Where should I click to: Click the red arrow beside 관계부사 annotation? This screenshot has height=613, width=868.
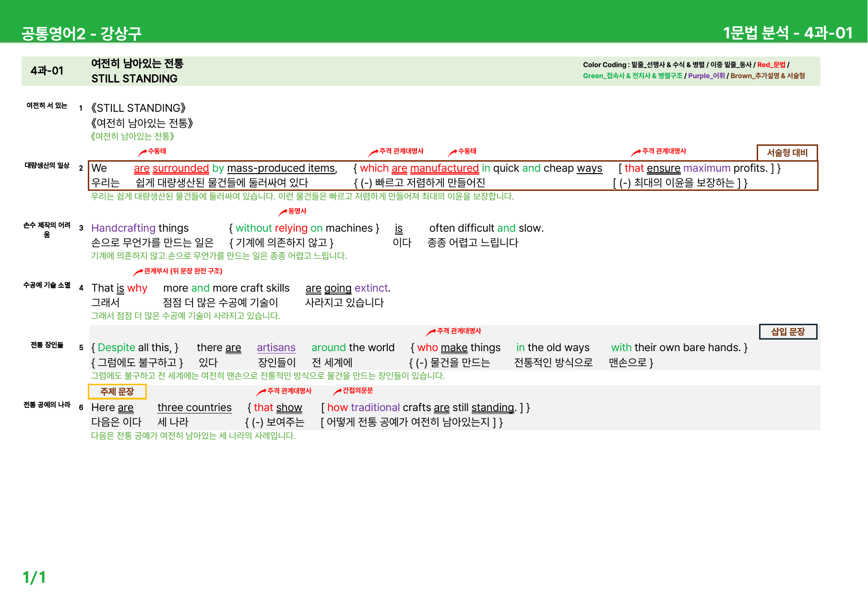(x=138, y=272)
